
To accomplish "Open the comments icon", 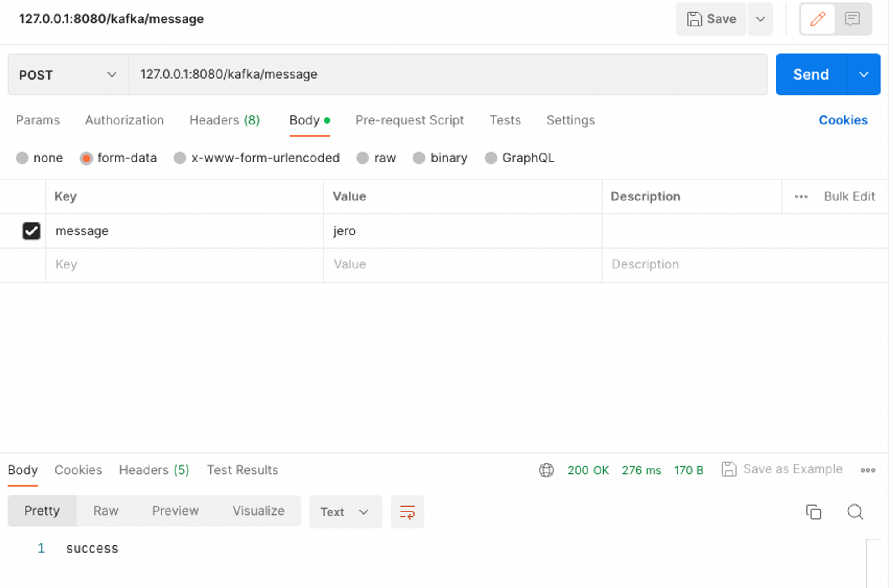I will 852,19.
